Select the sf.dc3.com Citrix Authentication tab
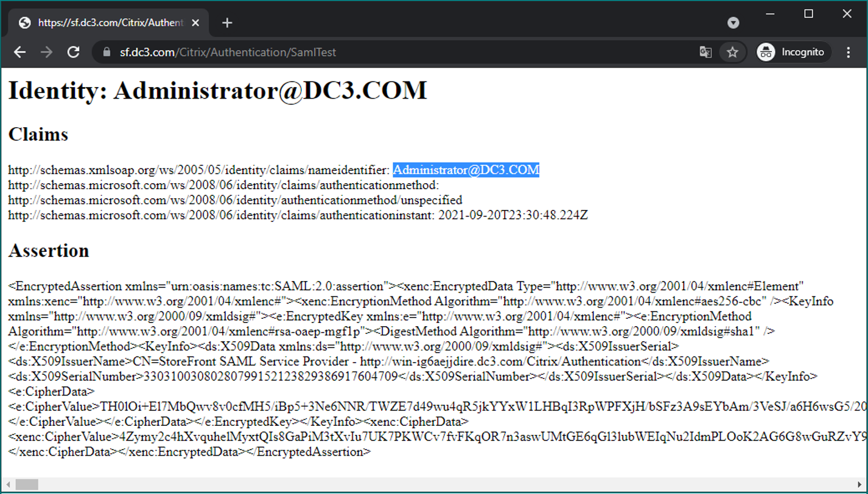This screenshot has width=868, height=494. 103,23
